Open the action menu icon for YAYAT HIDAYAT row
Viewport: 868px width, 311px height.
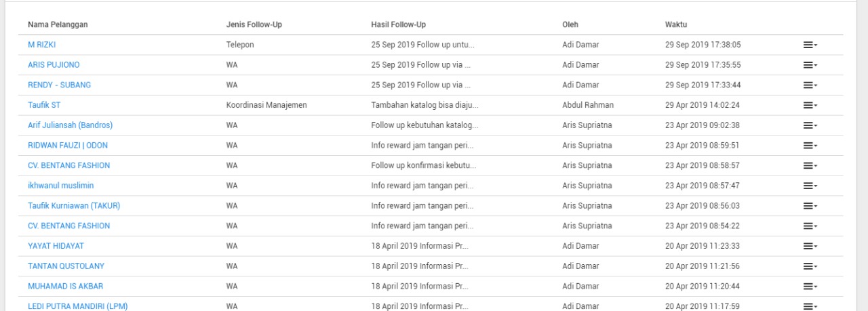pos(810,246)
